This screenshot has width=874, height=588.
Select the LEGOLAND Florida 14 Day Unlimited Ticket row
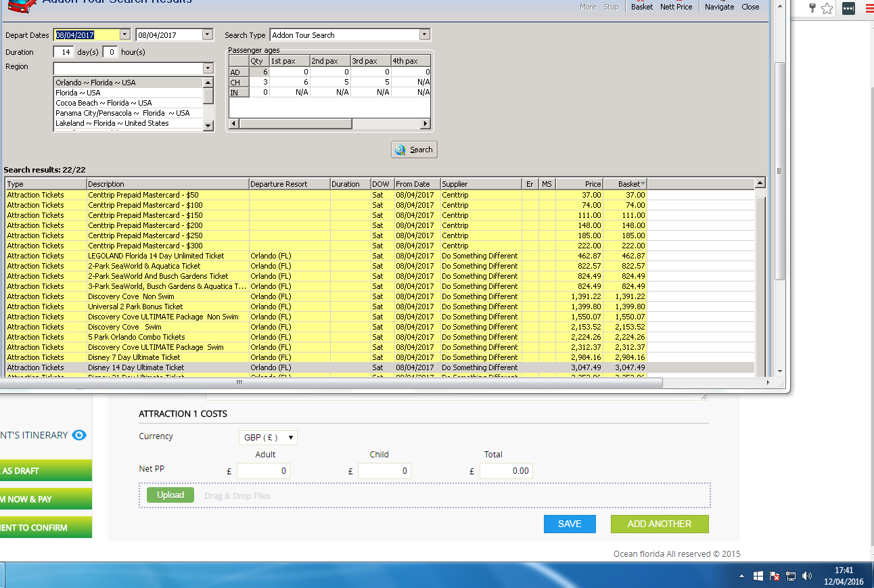point(379,256)
